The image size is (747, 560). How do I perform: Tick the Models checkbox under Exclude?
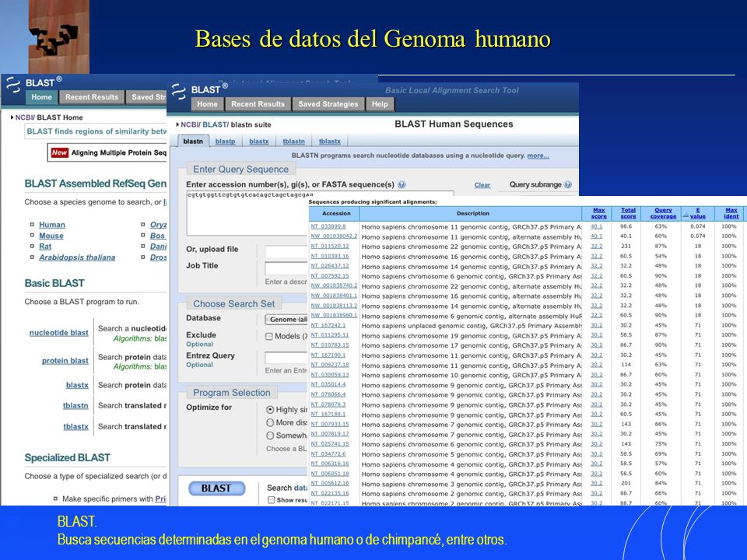269,336
